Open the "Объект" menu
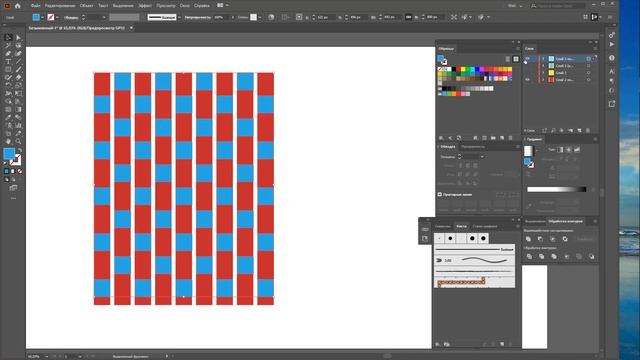Screen dimensions: 640x360 coord(87,6)
